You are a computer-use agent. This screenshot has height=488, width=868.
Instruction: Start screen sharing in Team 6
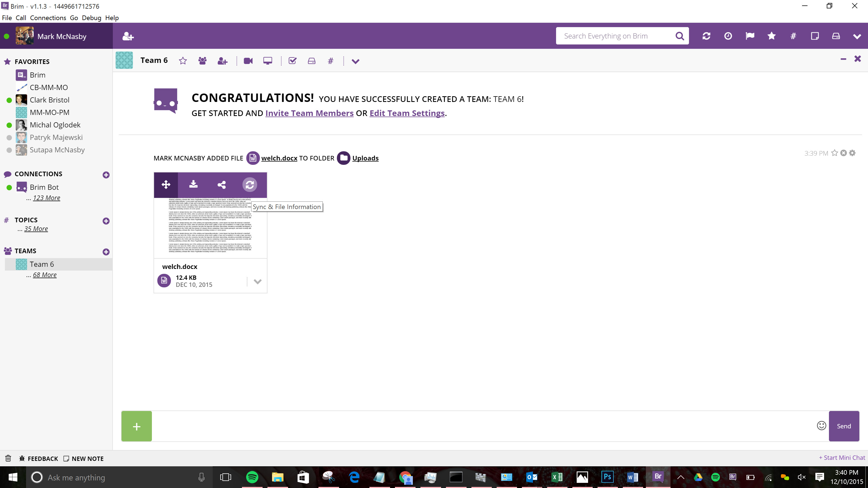[267, 61]
